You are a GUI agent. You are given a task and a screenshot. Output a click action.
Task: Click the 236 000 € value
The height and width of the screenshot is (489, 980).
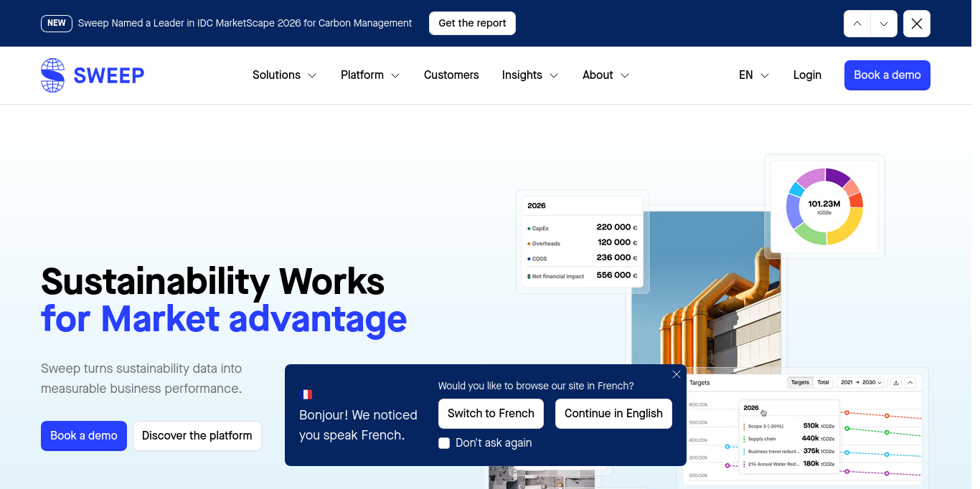[617, 257]
